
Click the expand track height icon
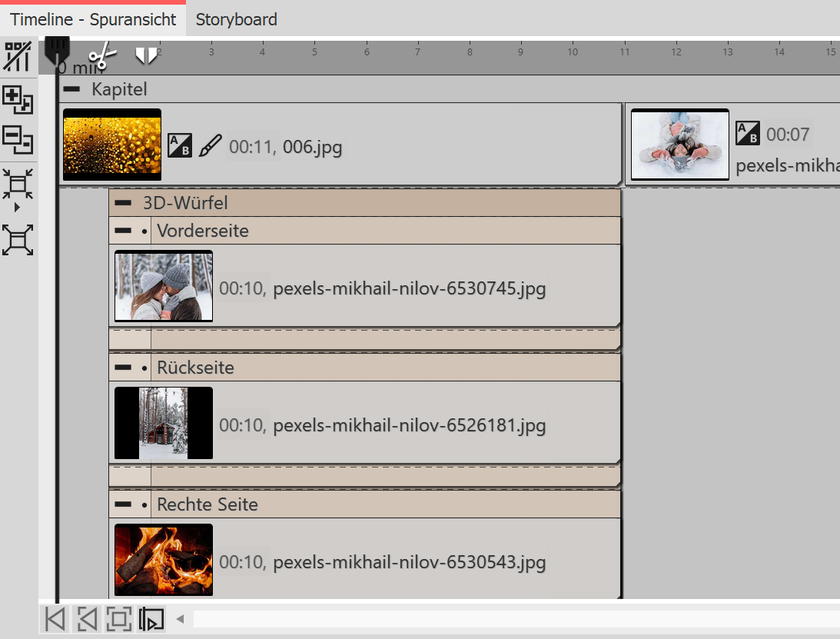(x=18, y=240)
